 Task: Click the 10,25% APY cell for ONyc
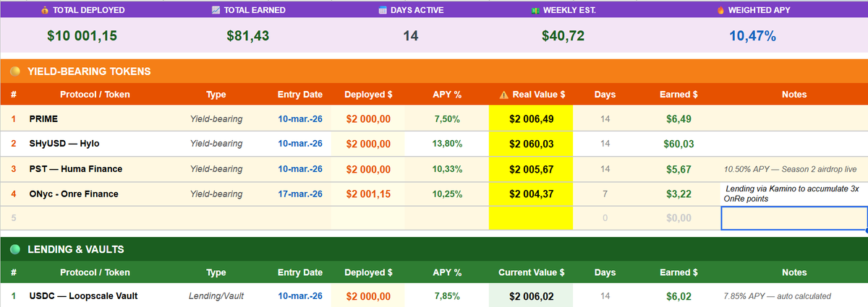pos(447,194)
